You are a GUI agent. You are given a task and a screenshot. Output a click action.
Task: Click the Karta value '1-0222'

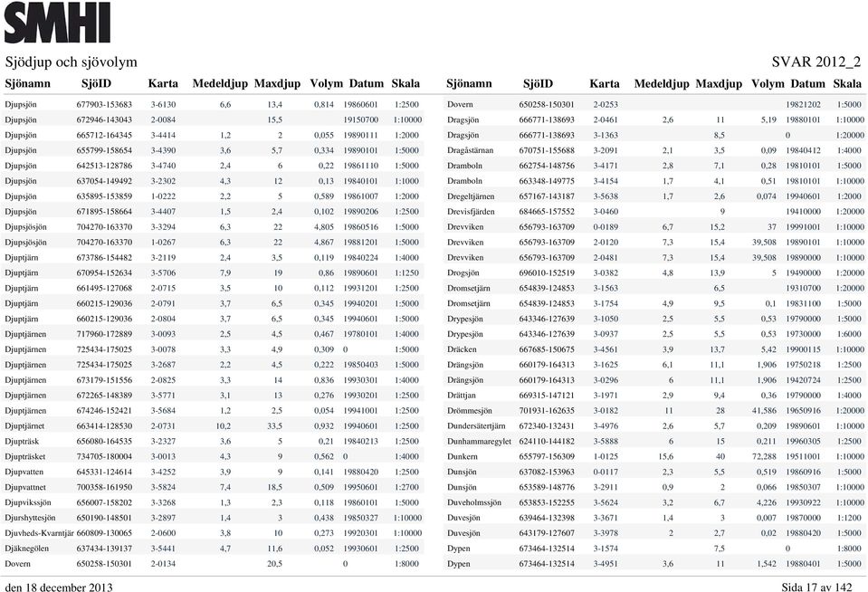pyautogui.click(x=163, y=196)
